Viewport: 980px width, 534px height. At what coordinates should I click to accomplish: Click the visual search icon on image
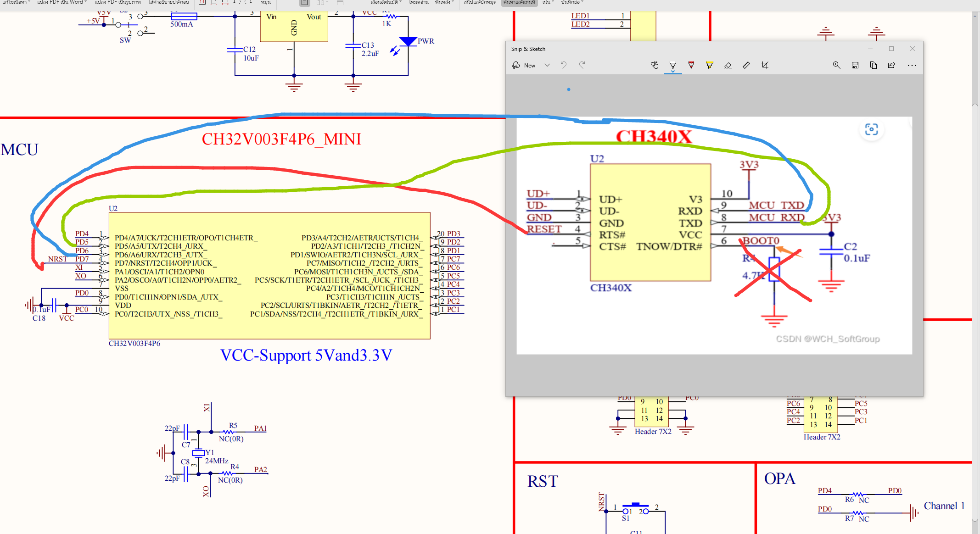click(x=871, y=129)
